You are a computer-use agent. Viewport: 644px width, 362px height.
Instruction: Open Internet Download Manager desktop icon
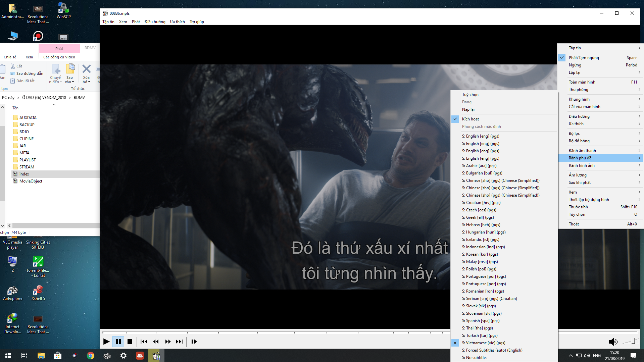coord(13,323)
